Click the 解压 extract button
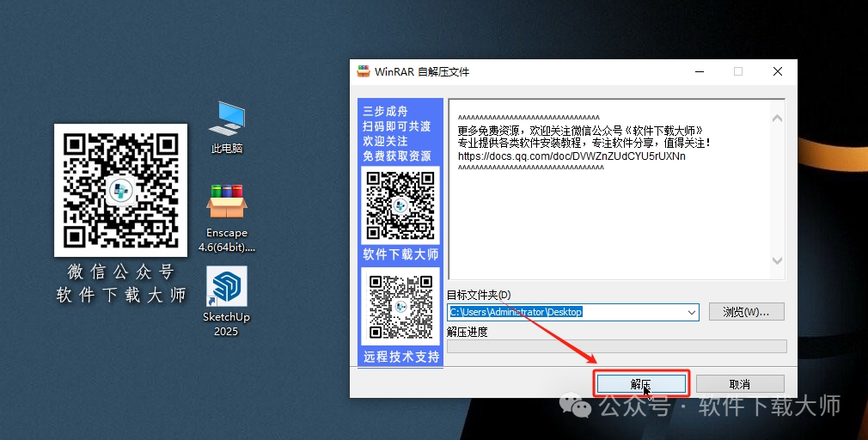The height and width of the screenshot is (440, 868). pos(641,383)
